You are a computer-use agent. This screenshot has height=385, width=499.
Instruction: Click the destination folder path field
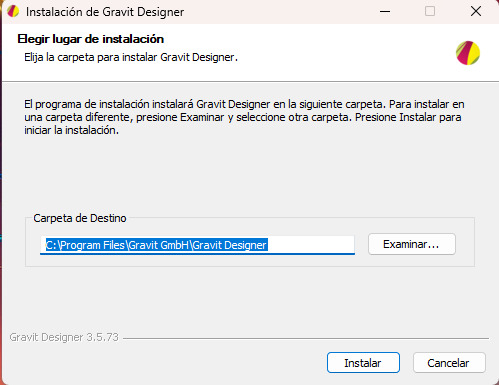197,245
